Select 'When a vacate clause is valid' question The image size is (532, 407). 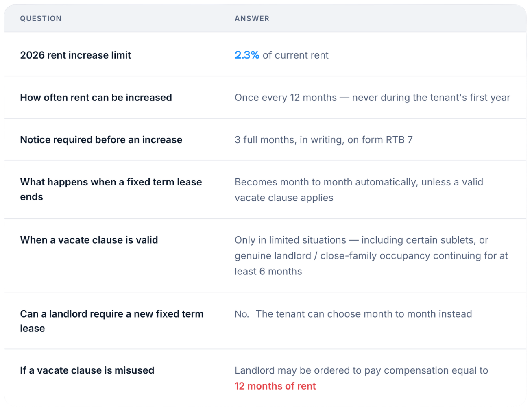pyautogui.click(x=89, y=240)
